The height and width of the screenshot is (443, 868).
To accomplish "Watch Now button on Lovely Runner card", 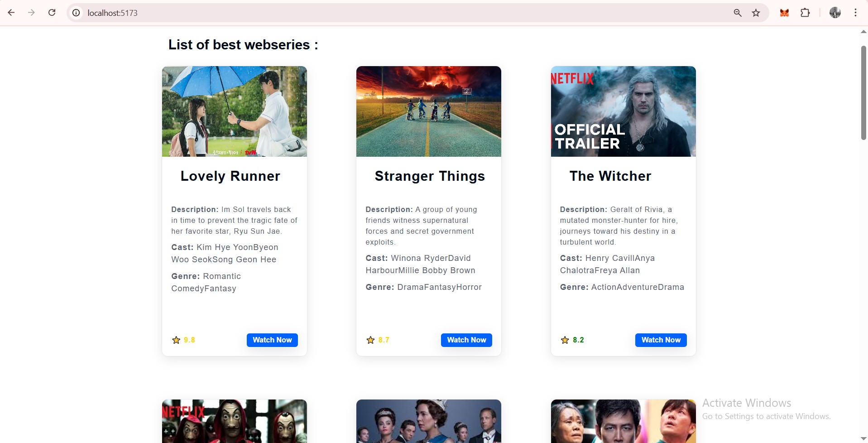I will click(x=272, y=340).
